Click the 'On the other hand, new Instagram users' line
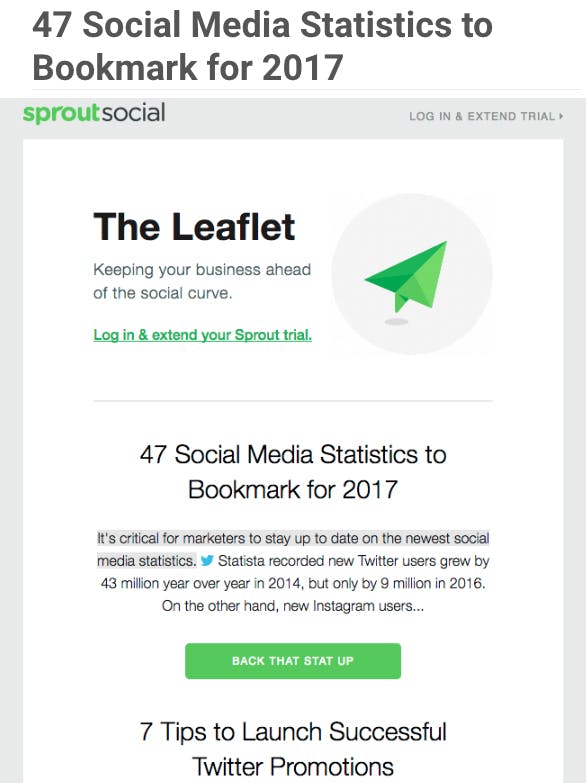This screenshot has height=783, width=586. tap(293, 606)
